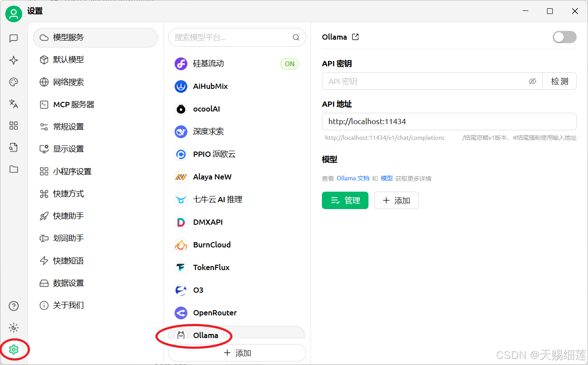Open the agents sparkle sidebar icon
The height and width of the screenshot is (365, 588).
pos(14,60)
